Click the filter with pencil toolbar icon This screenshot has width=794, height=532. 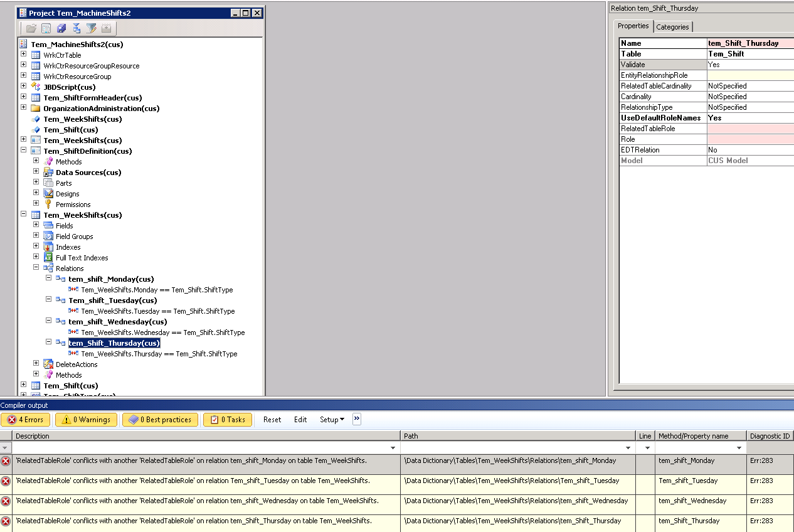[x=91, y=28]
